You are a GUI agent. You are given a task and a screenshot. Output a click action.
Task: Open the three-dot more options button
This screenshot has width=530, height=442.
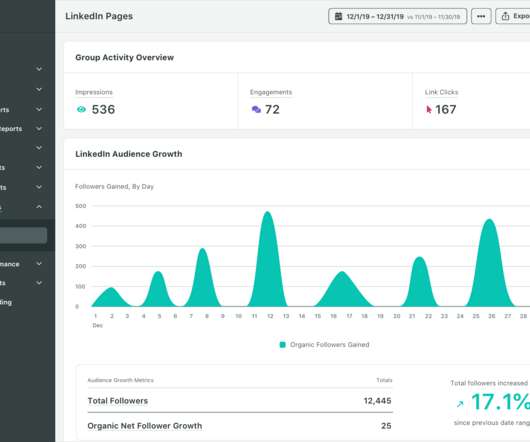(481, 16)
